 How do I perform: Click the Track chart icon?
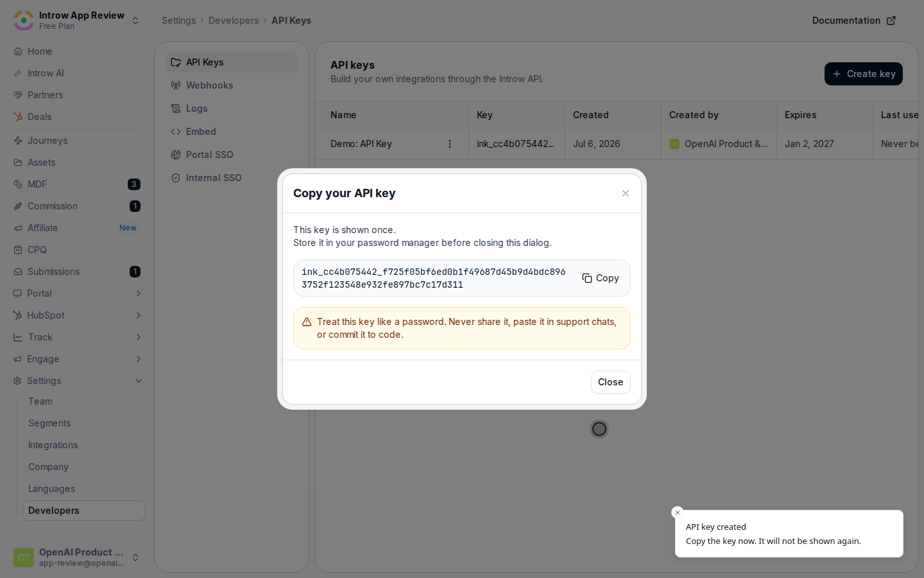(18, 337)
